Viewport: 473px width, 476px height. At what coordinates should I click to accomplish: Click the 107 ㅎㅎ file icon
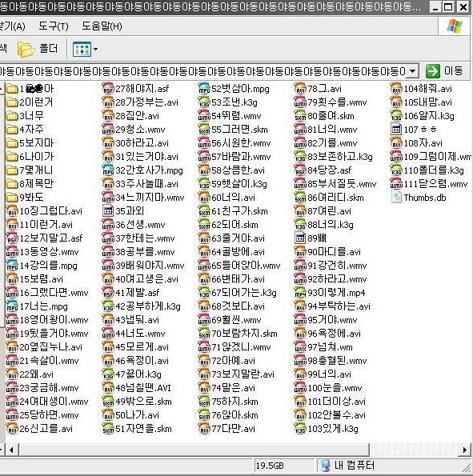point(396,130)
